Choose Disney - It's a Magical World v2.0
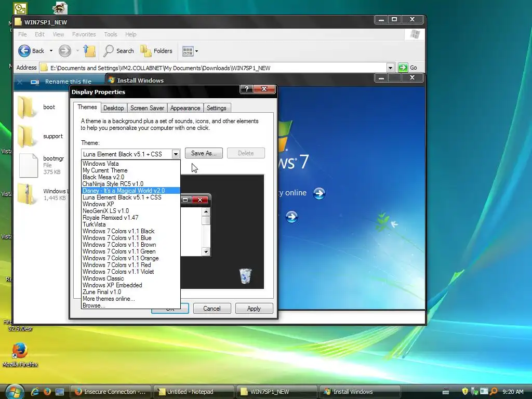The image size is (532, 399). coord(130,191)
